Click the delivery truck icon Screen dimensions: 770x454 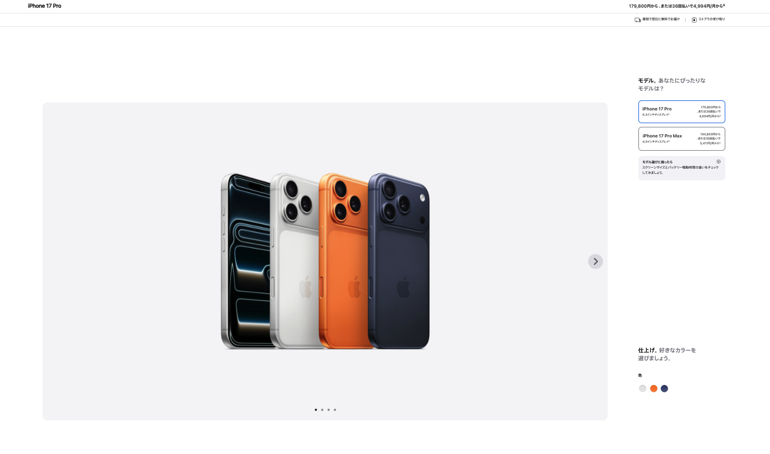coord(637,20)
